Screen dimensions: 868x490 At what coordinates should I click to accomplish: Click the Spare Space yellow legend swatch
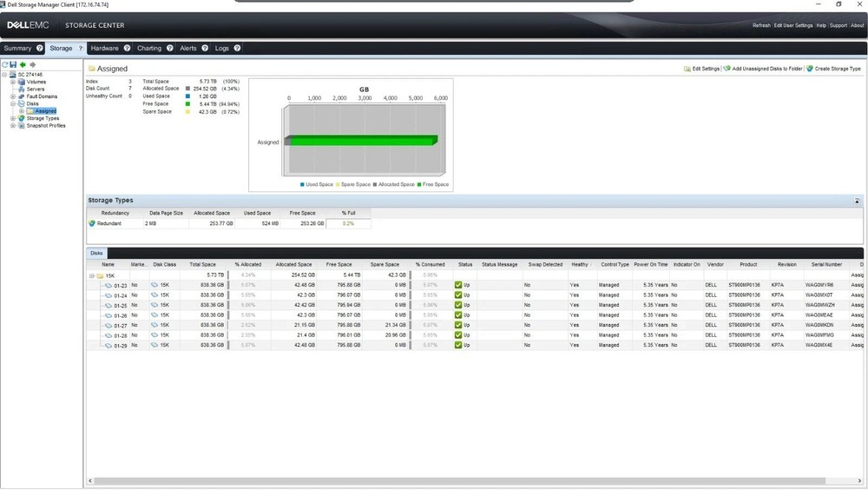pyautogui.click(x=338, y=184)
